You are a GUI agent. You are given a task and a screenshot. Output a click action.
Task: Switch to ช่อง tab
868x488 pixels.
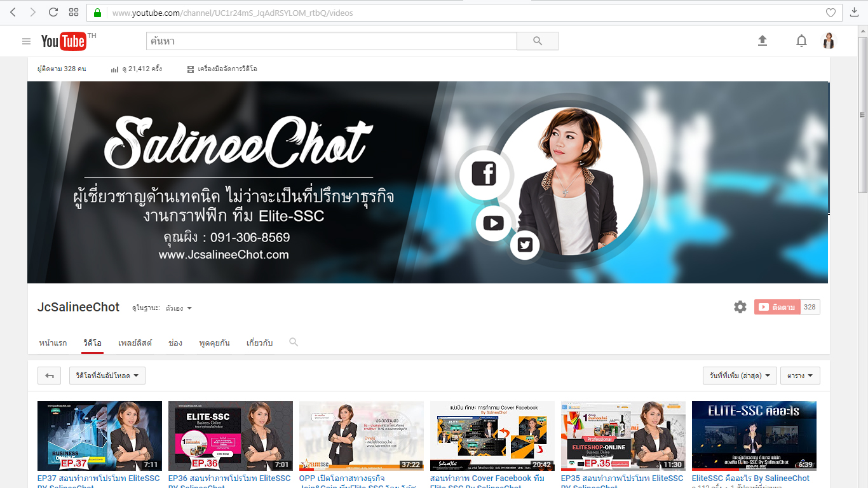175,342
